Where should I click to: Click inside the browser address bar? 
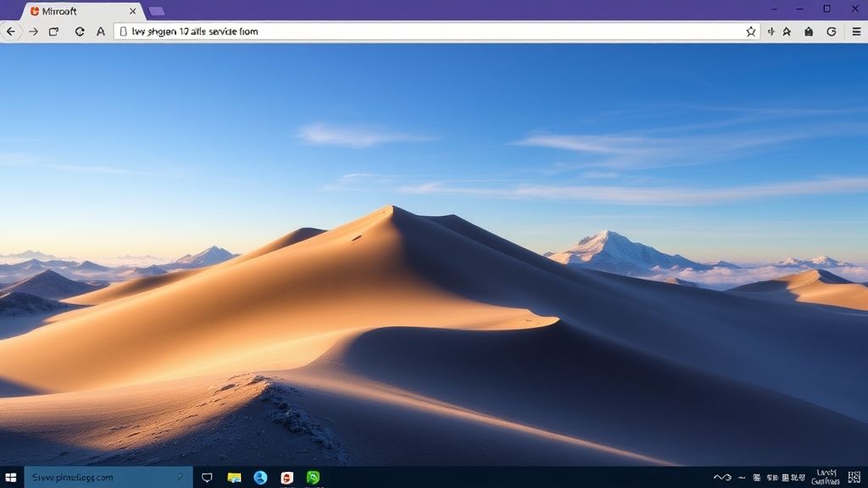[424, 31]
